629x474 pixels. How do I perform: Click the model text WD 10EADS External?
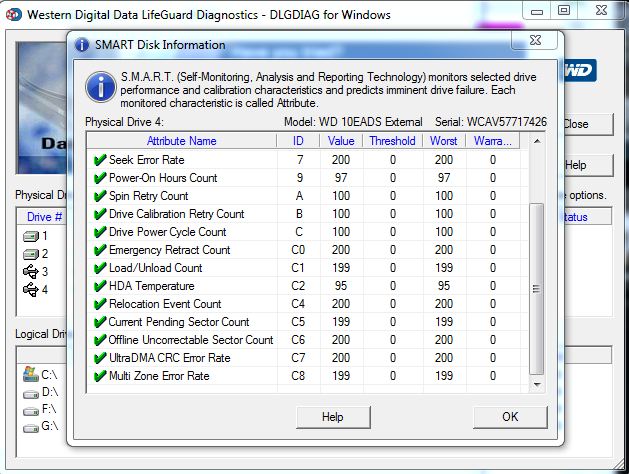(x=371, y=122)
